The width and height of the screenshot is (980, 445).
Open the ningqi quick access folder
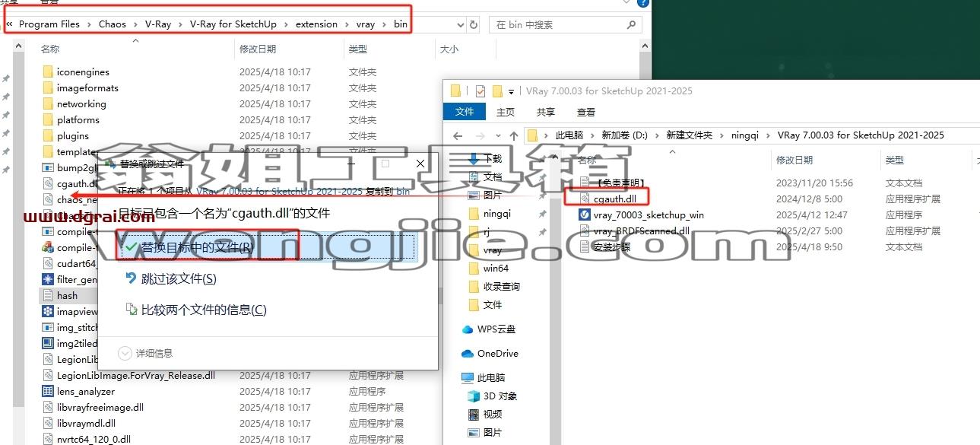[498, 214]
